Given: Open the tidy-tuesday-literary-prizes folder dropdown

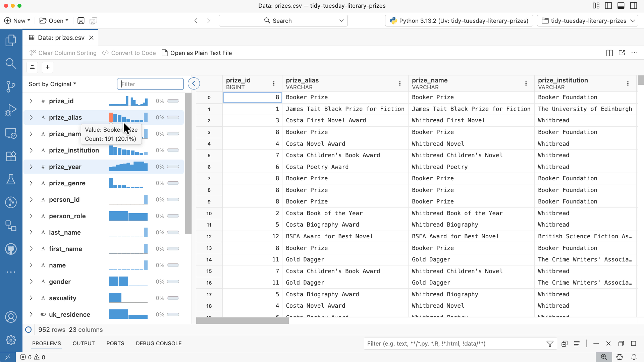Looking at the screenshot, I should pos(588,21).
